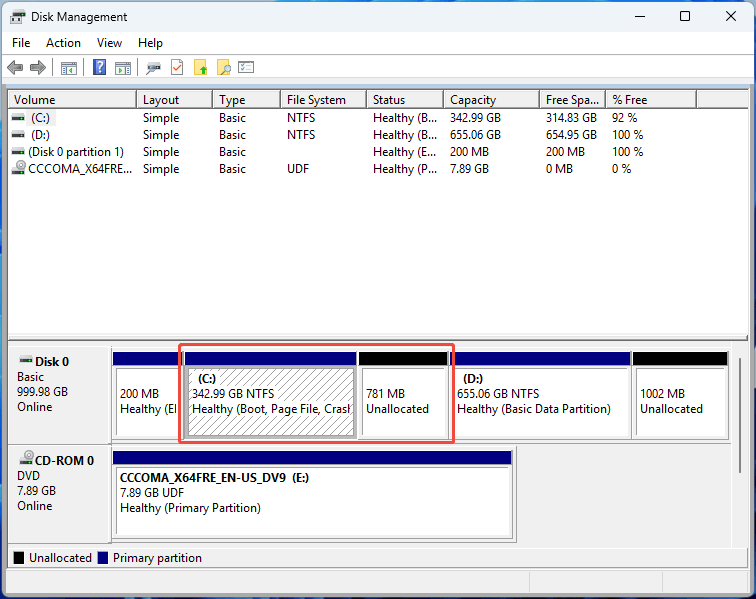Click the 7.89 GB capacity cell

pyautogui.click(x=469, y=168)
